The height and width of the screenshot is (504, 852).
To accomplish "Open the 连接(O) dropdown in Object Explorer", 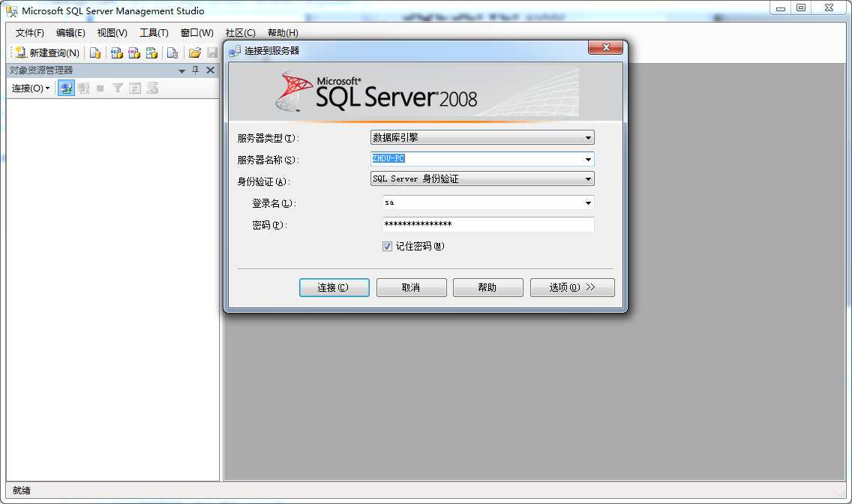I will point(31,88).
